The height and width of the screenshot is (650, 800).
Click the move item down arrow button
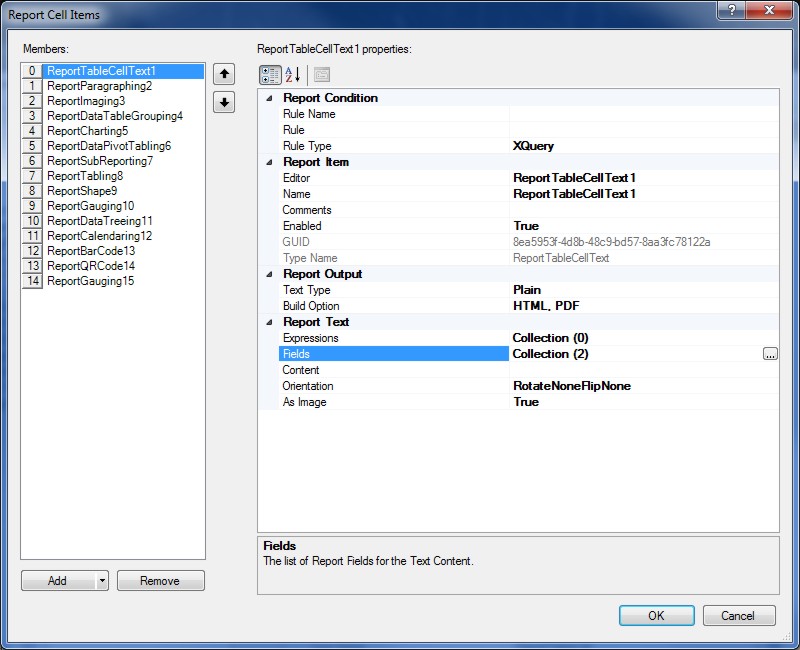224,102
